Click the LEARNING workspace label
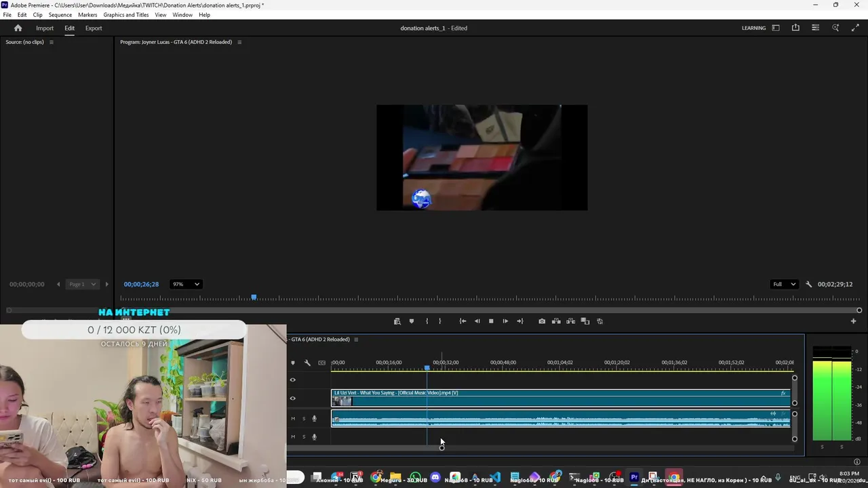The width and height of the screenshot is (868, 488). pyautogui.click(x=753, y=28)
